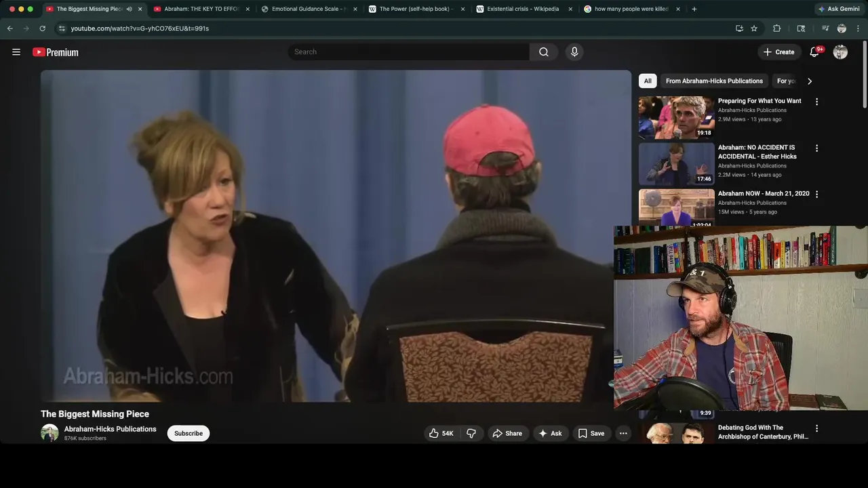Open Chrome media controls icon

pos(825,28)
